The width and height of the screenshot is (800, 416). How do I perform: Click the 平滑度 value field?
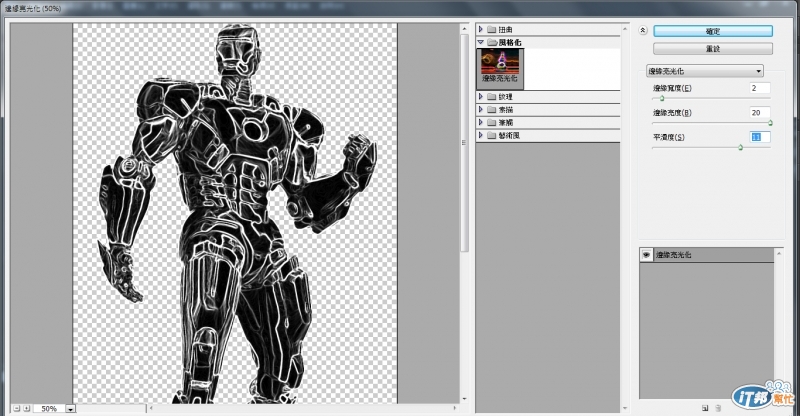[x=760, y=137]
